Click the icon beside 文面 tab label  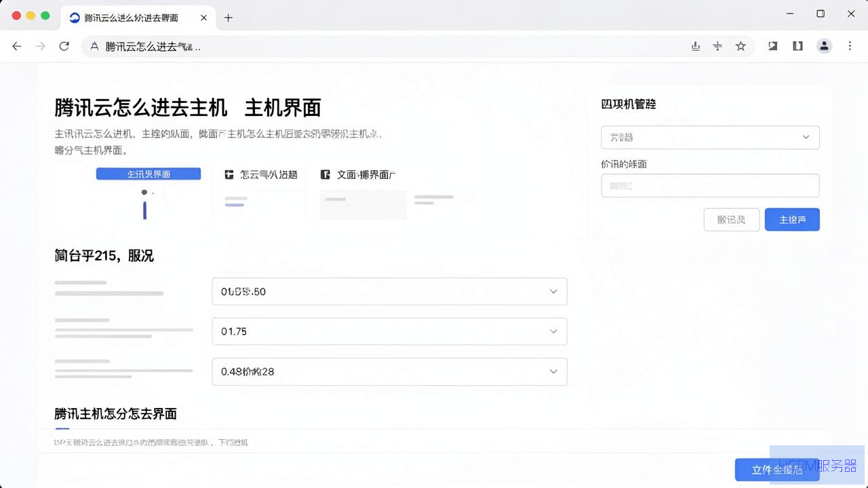pos(325,174)
